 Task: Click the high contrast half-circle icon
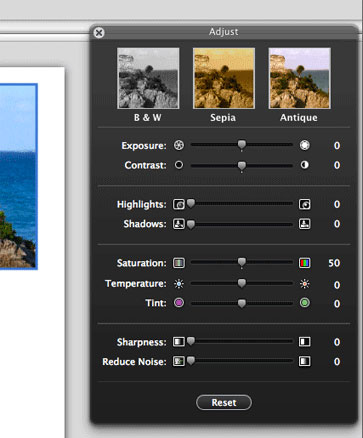(x=304, y=165)
